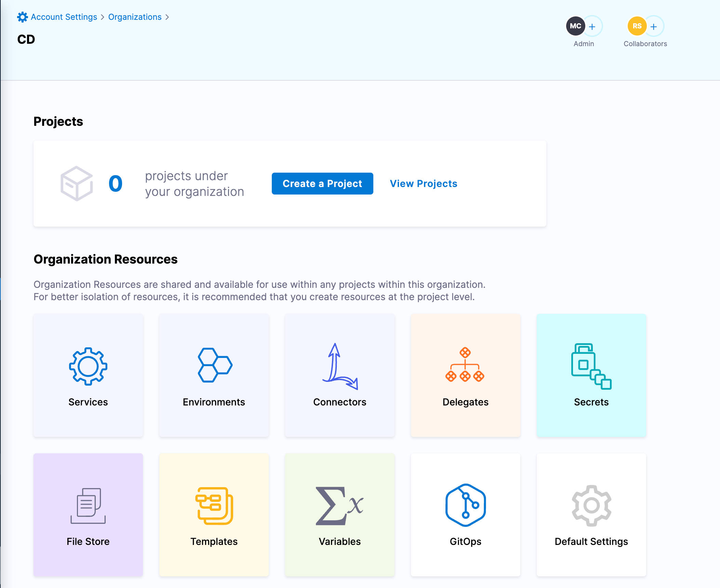Navigate to Organizations breadcrumb
The image size is (720, 588).
click(135, 17)
